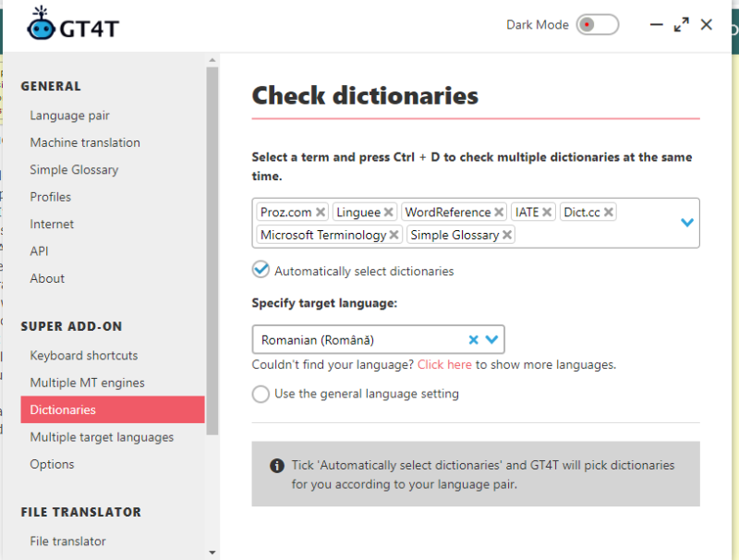Screen dimensions: 739x560
Task: Click the GENERAL section header
Action: coord(51,86)
